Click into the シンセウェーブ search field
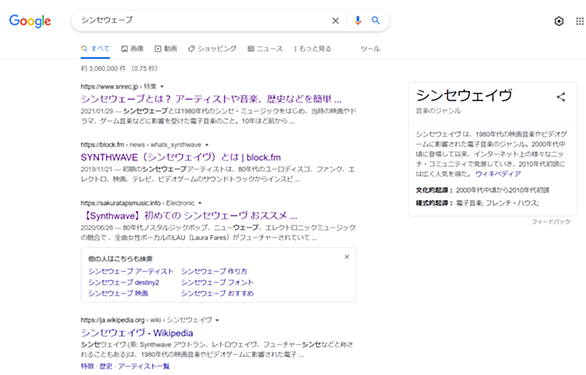 tap(202, 21)
